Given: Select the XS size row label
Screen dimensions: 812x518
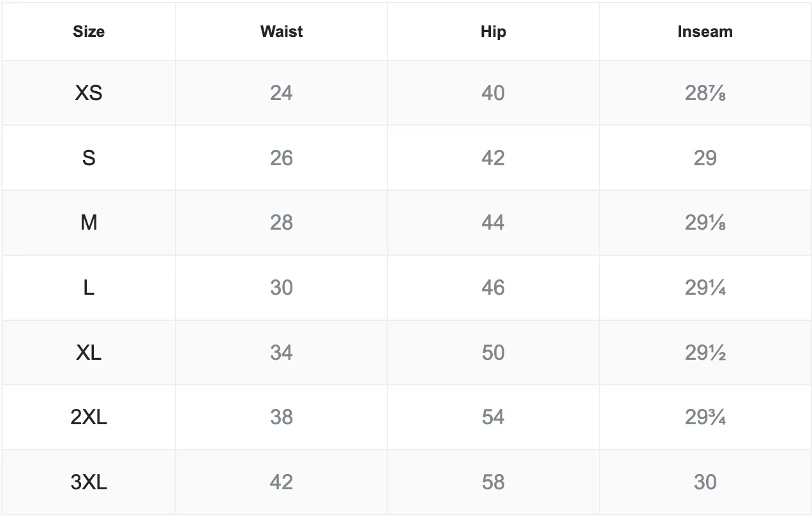Looking at the screenshot, I should click(89, 93).
